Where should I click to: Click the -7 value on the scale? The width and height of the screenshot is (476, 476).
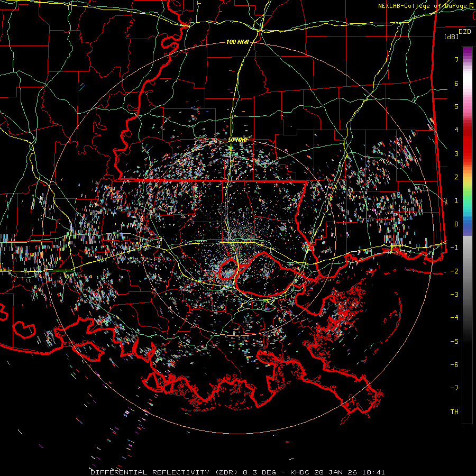(454, 388)
